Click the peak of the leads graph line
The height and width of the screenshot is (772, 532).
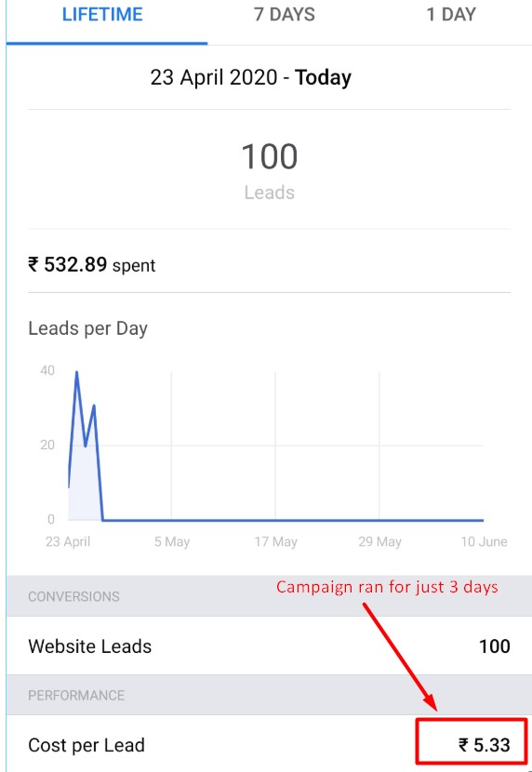[77, 373]
